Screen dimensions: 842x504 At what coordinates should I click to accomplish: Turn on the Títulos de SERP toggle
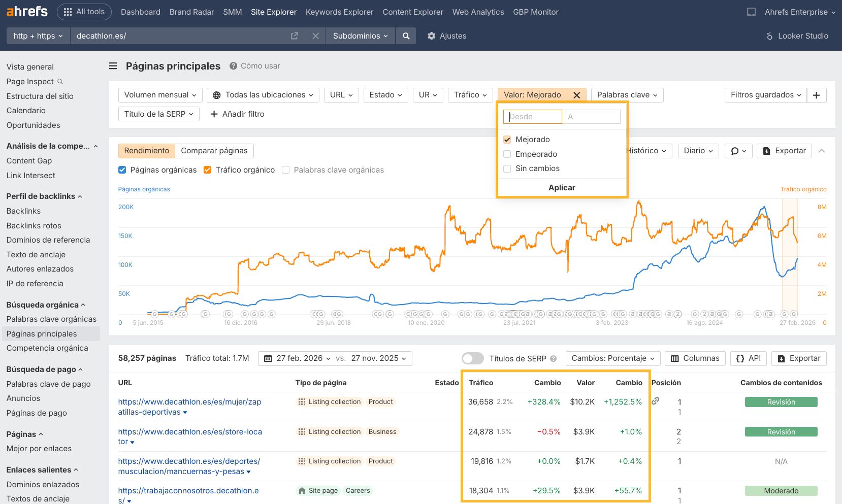pyautogui.click(x=472, y=358)
